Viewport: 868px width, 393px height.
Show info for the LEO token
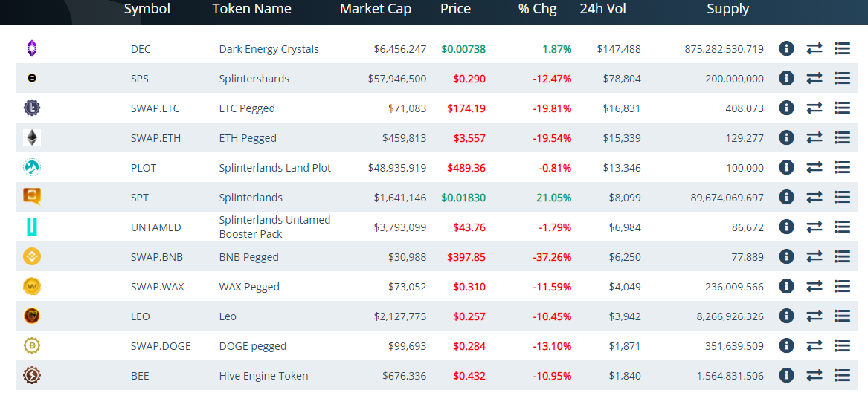(x=786, y=316)
